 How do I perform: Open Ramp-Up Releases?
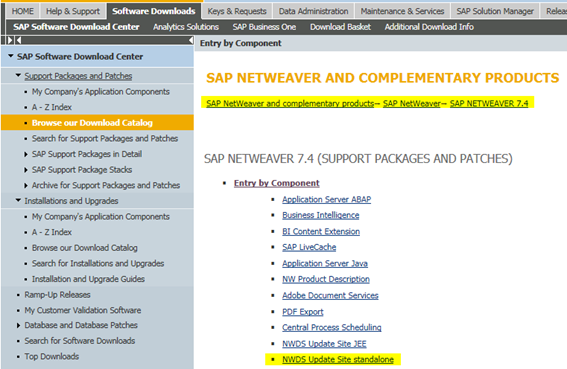click(57, 294)
